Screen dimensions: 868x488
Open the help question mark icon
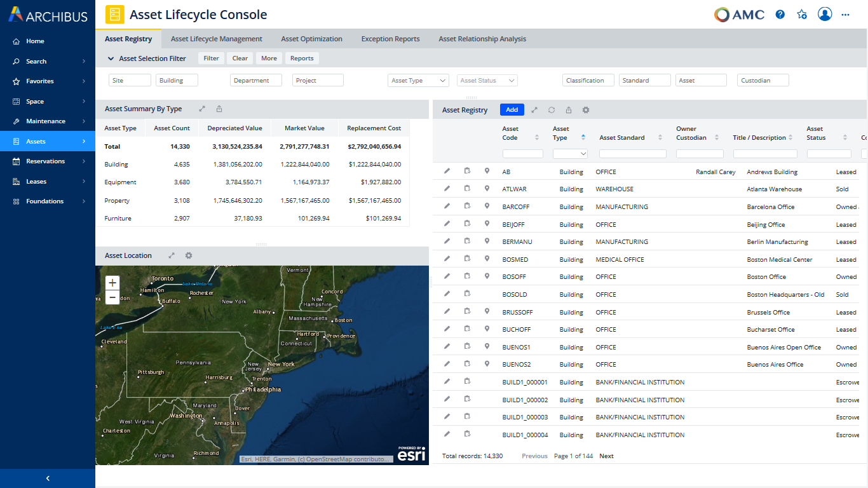pos(780,15)
